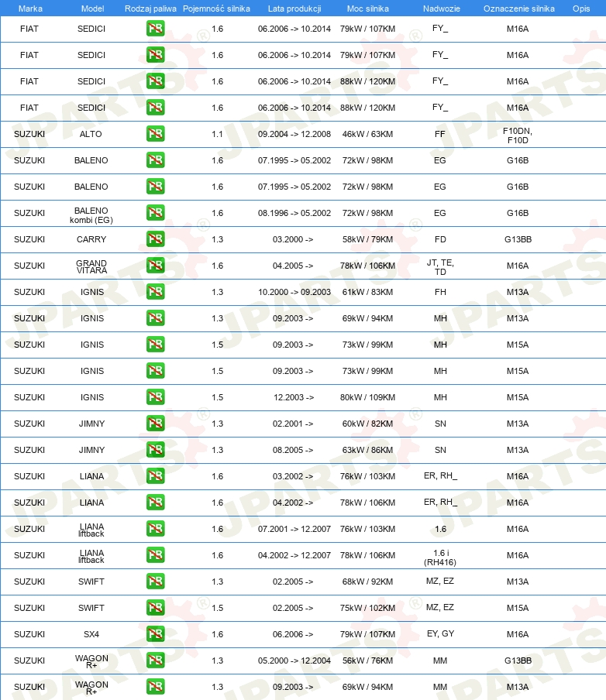Click the Pojemność silnika column header
The image size is (606, 700).
tap(217, 9)
